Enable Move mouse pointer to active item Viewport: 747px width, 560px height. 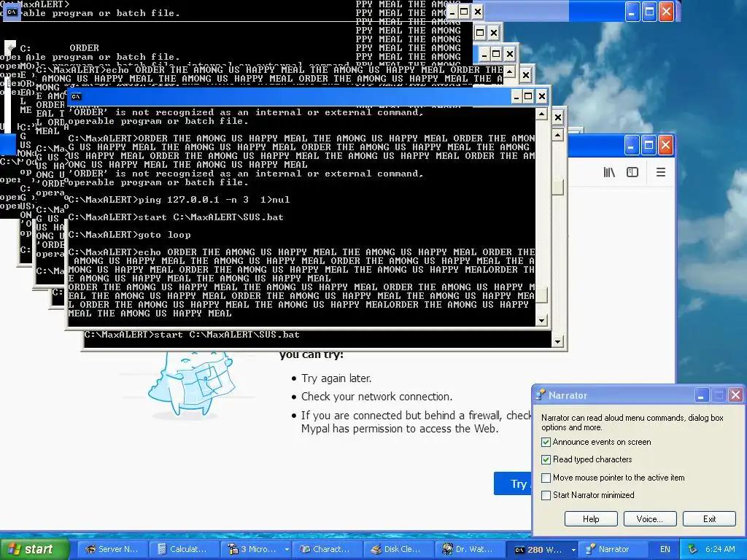pyautogui.click(x=546, y=478)
